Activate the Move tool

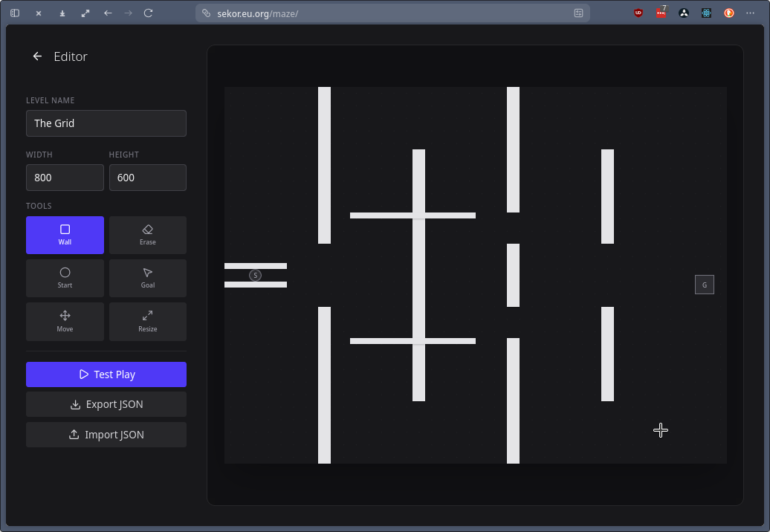(65, 322)
